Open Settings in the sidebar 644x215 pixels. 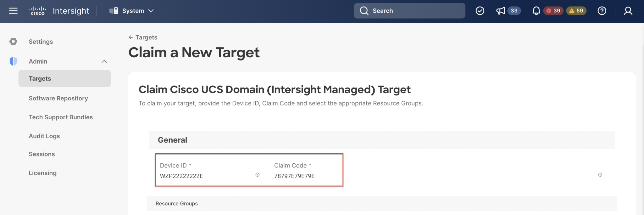tap(41, 42)
